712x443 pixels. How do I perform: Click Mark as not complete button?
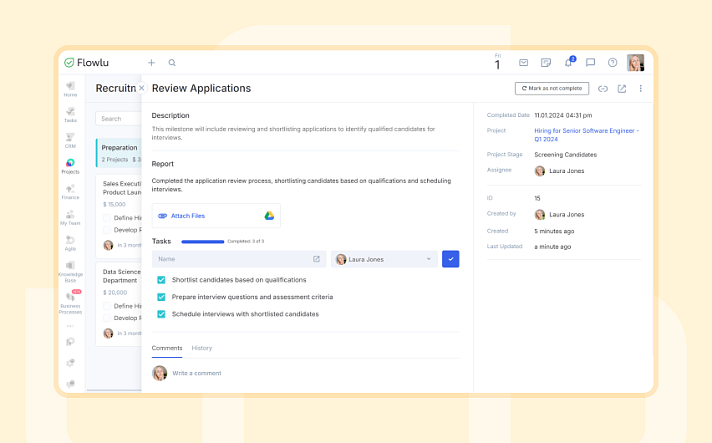(552, 89)
